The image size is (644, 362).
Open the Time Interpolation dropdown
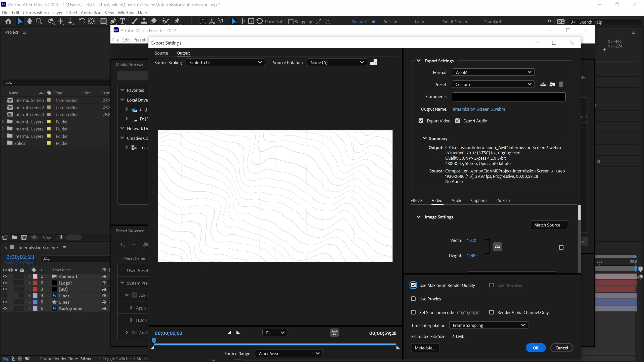click(x=488, y=325)
